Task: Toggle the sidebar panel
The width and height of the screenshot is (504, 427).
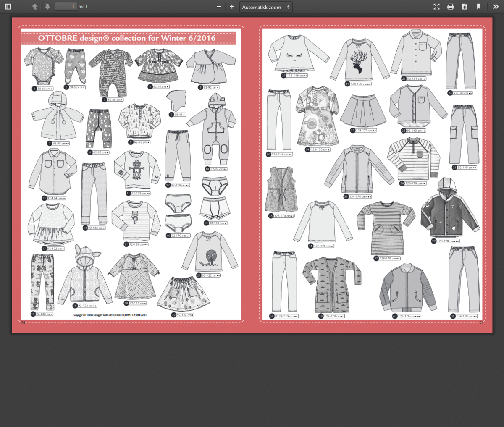Action: click(8, 7)
